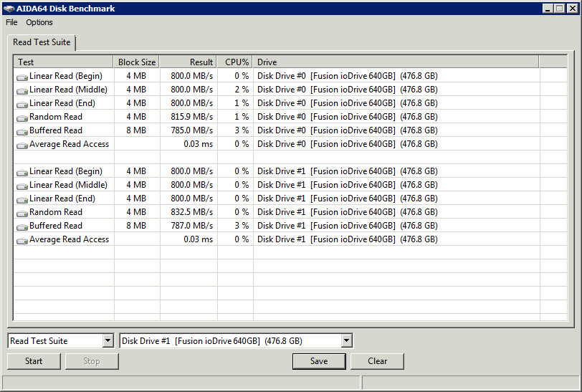Open the Options menu
This screenshot has height=392, width=582.
pyautogui.click(x=39, y=22)
